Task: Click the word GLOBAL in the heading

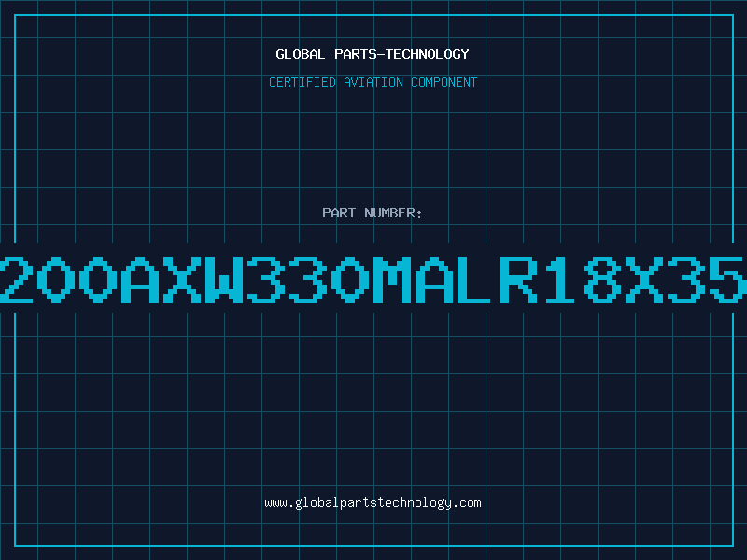Action: pyautogui.click(x=300, y=54)
